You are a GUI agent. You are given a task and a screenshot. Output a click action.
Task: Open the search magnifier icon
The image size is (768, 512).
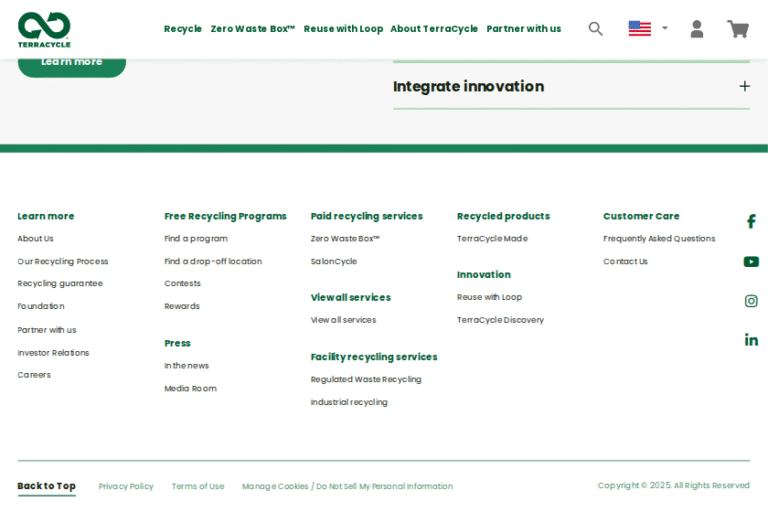(596, 29)
